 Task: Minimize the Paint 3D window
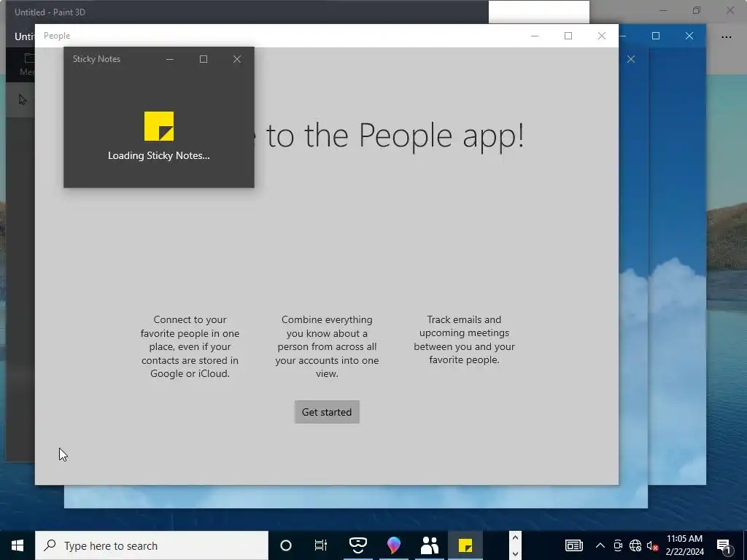663,10
